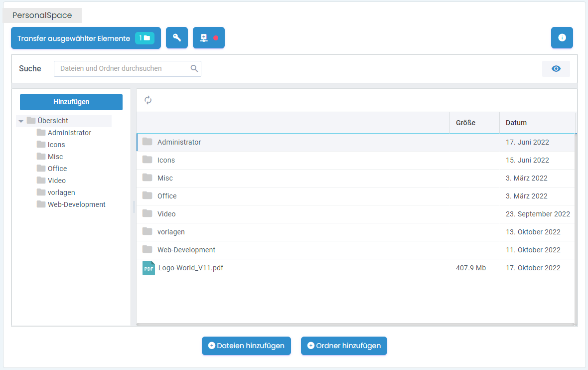
Task: Sort by the Datum column header
Action: point(516,123)
